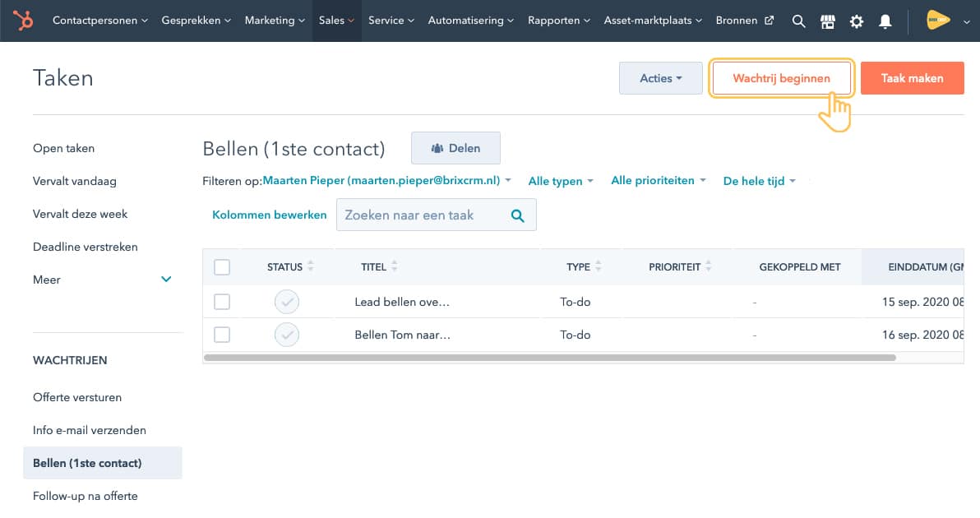This screenshot has height=518, width=980.
Task: Expand the account menu chevron
Action: coord(966,22)
